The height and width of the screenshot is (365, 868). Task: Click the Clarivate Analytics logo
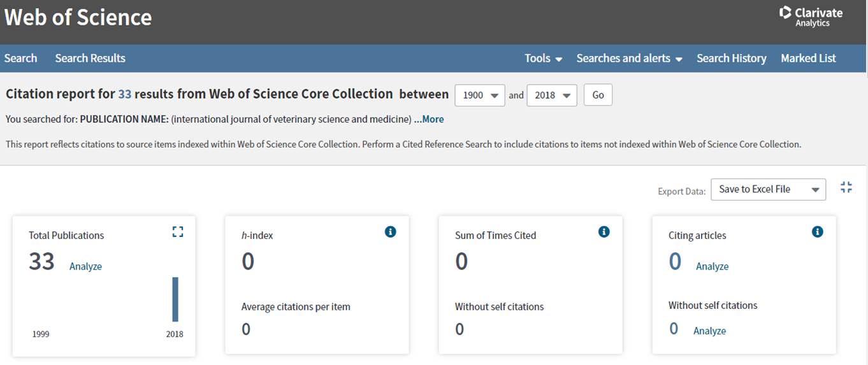coord(811,17)
